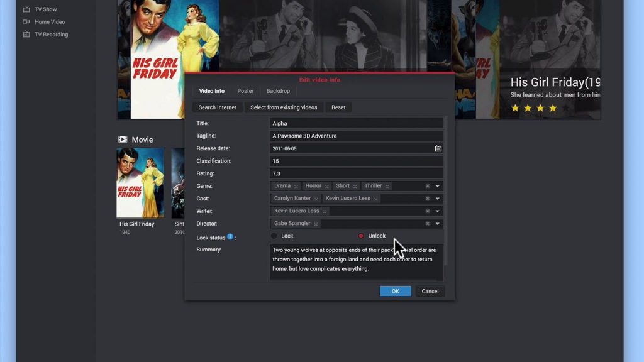Clear the Director field entries

point(428,224)
